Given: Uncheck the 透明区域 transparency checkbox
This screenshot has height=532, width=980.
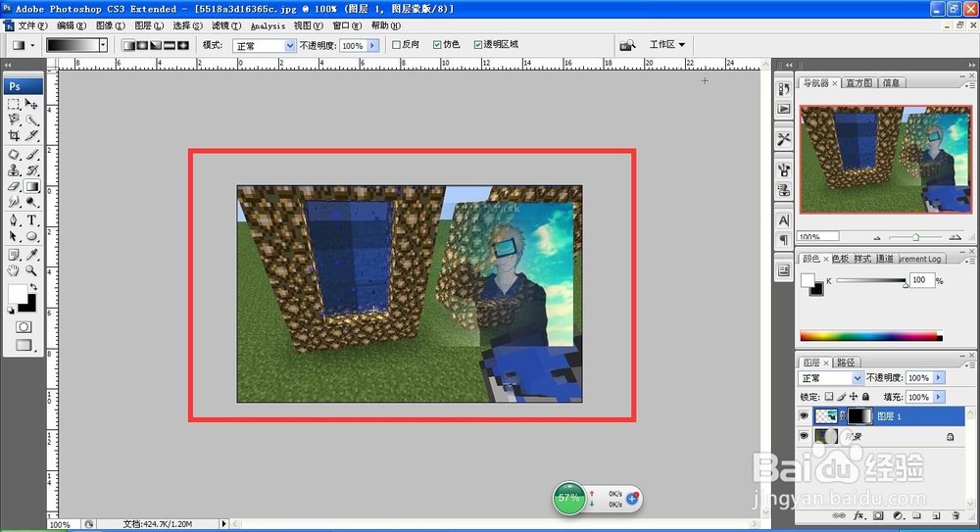Looking at the screenshot, I should tap(477, 44).
